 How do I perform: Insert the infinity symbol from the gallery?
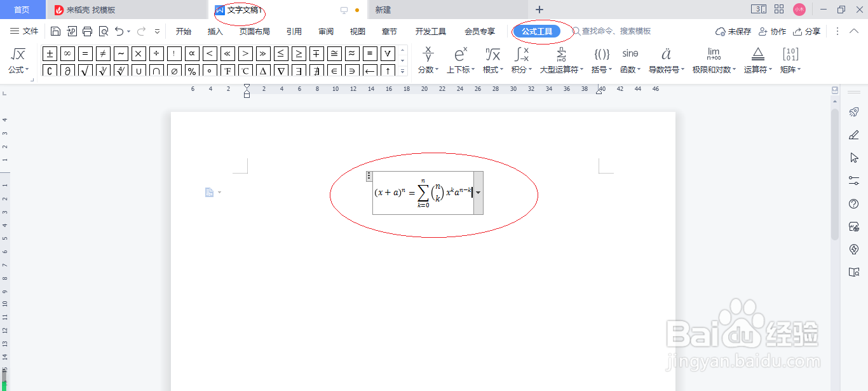66,53
